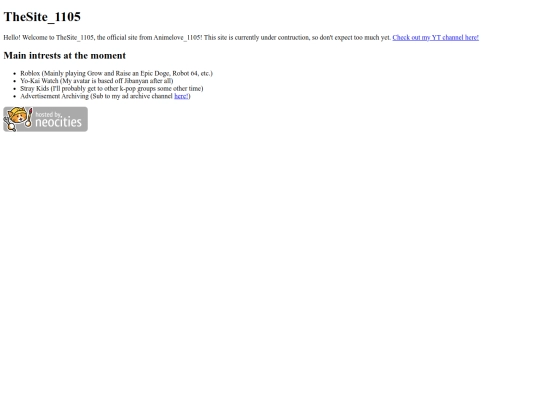Click the 'TheSite_1105' page title heading
Viewport: 540px width, 405px height.
[42, 17]
